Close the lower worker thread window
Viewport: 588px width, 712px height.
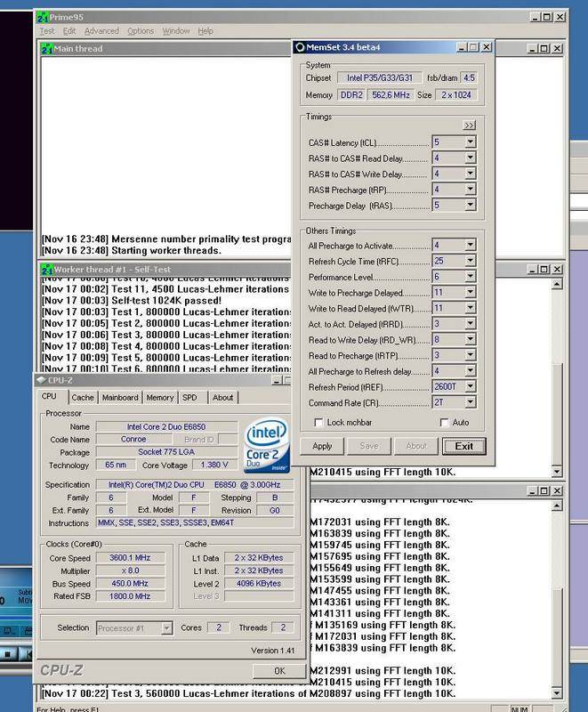[557, 491]
